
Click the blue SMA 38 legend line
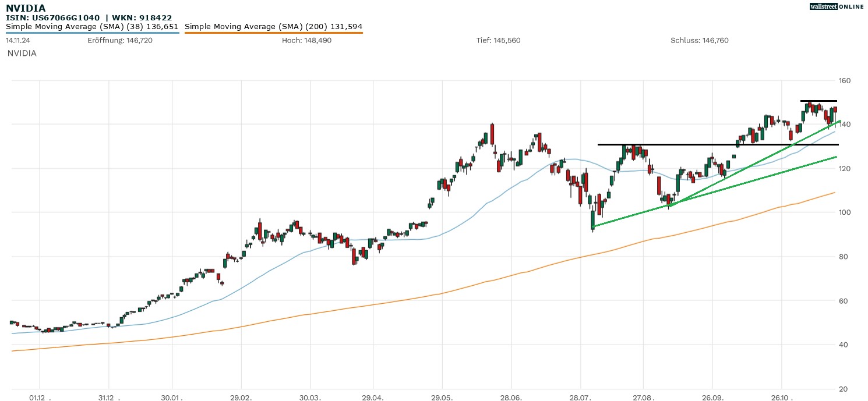pos(92,33)
